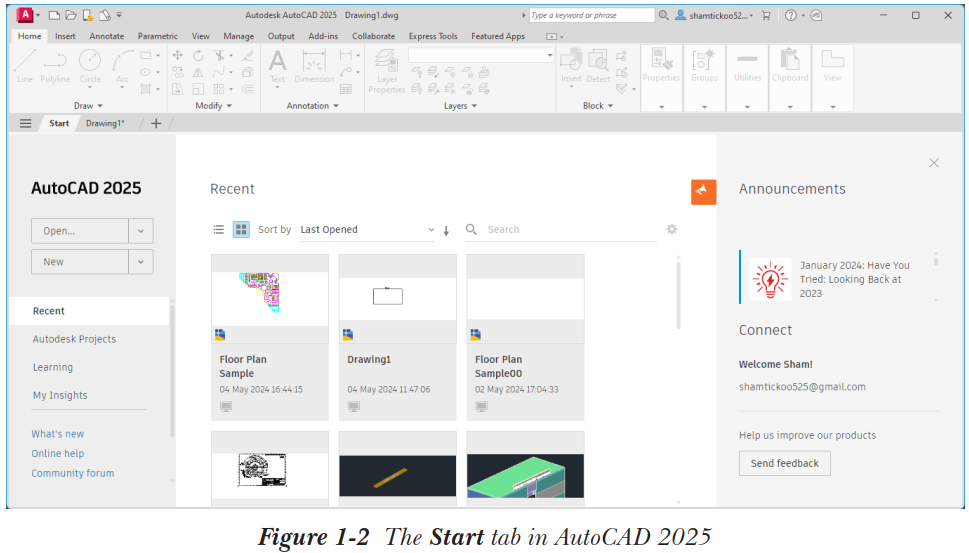Switch to the Drawing1* file tab
This screenshot has width=969, height=553.
pos(105,124)
